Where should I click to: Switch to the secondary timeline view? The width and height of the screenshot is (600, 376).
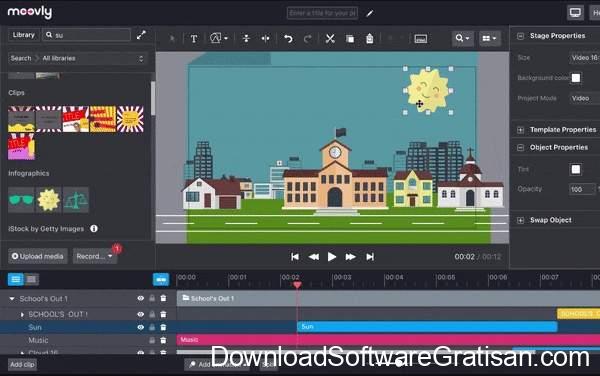pos(31,280)
